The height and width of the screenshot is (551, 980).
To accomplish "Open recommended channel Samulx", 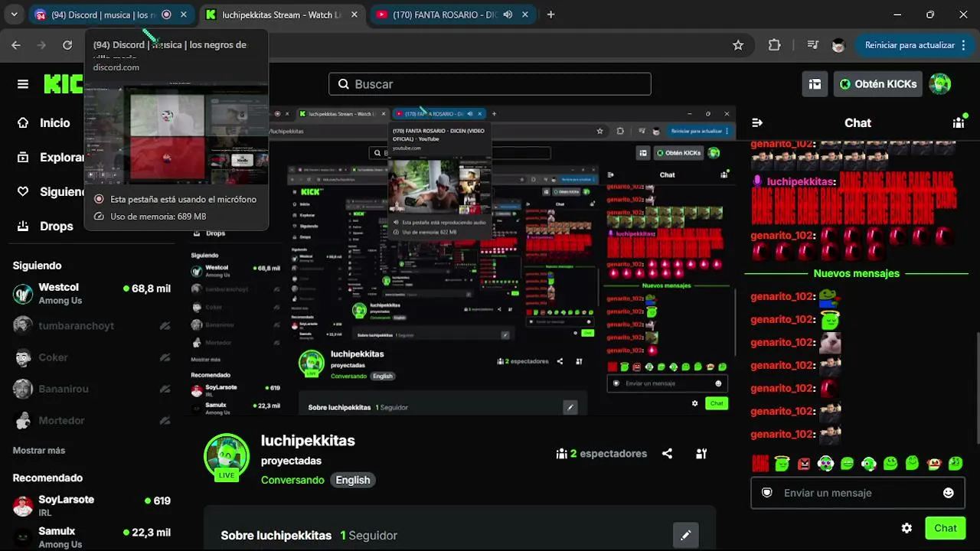I will coord(92,537).
